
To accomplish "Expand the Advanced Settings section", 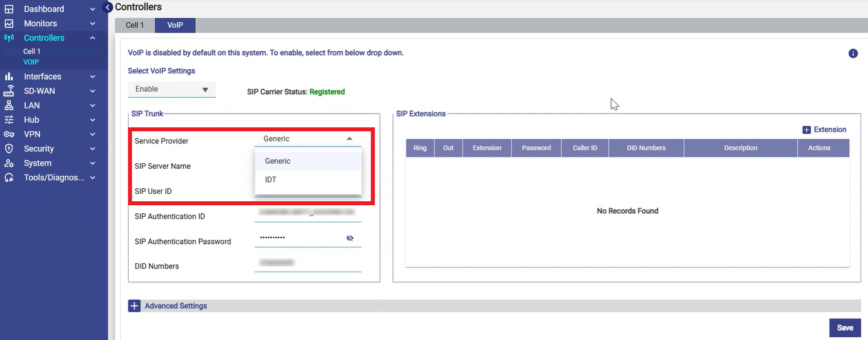I will point(134,306).
